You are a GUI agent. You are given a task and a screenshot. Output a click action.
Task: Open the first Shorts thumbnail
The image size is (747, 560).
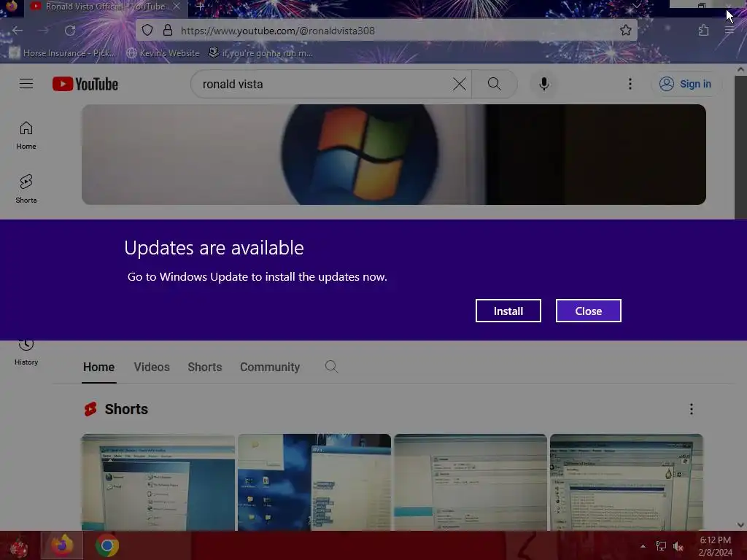(x=158, y=482)
